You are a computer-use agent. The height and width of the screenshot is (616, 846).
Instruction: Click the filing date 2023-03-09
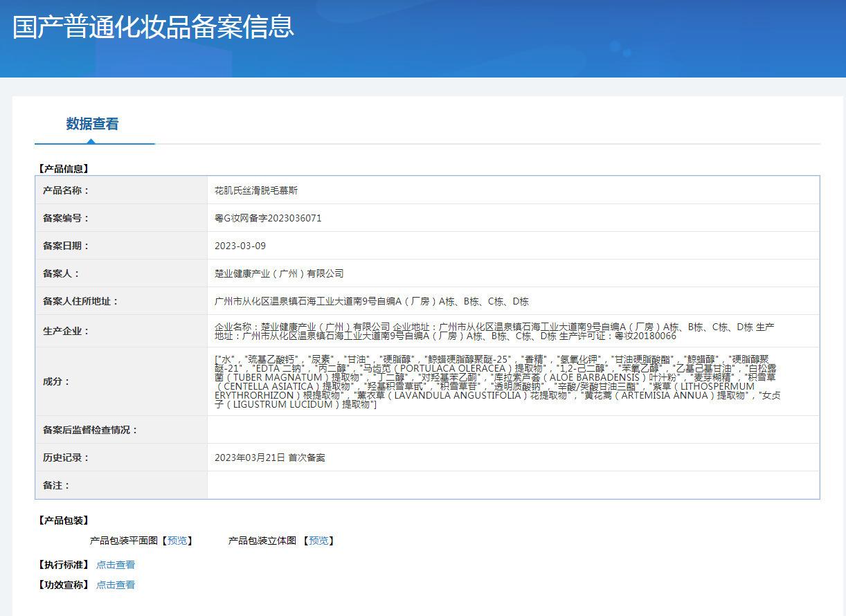pos(240,246)
